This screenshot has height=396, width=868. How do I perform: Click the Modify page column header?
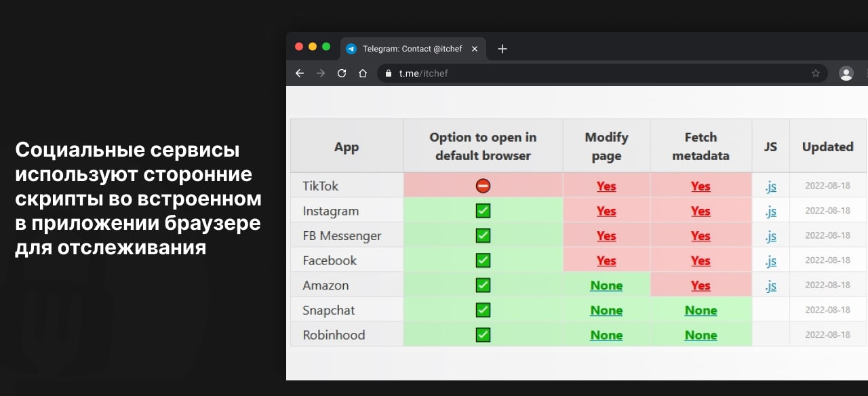606,146
